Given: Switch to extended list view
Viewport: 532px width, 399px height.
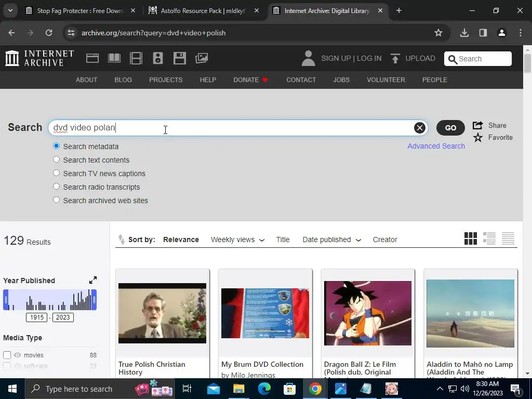Looking at the screenshot, I should tap(489, 238).
